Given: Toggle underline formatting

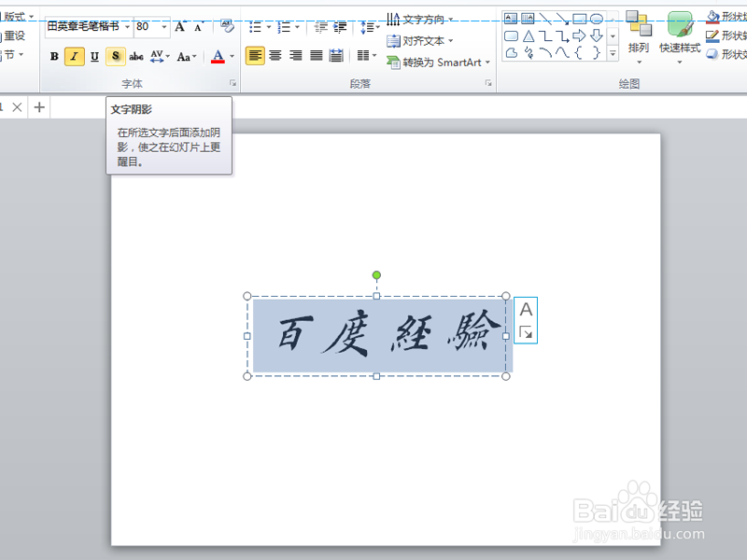Looking at the screenshot, I should pos(95,56).
